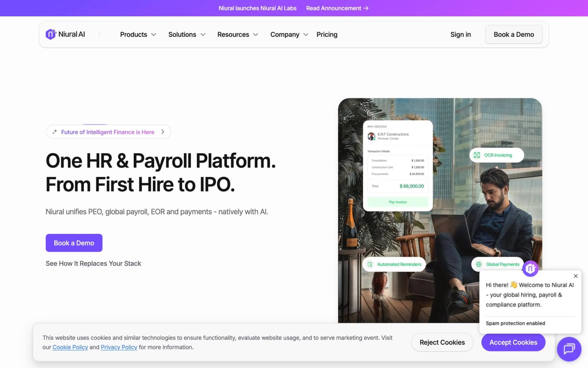The height and width of the screenshot is (368, 588).
Task: Click Book a Demo in the navbar
Action: coord(514,35)
